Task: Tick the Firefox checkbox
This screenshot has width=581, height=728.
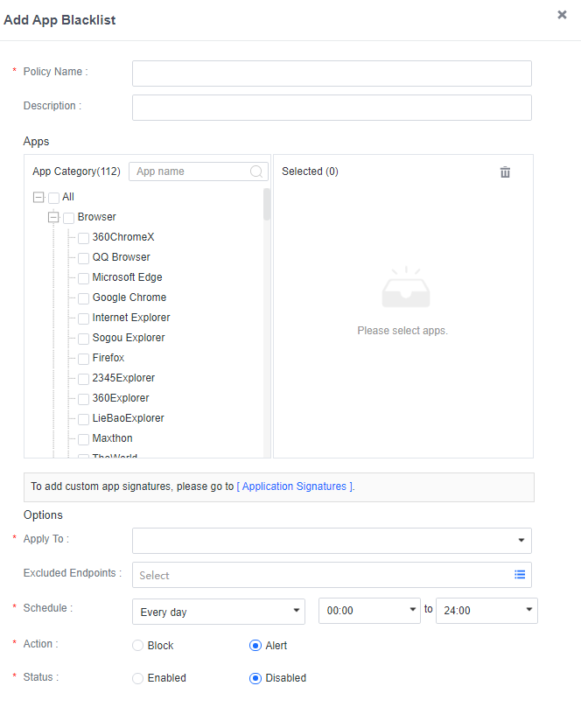Action: (x=83, y=359)
